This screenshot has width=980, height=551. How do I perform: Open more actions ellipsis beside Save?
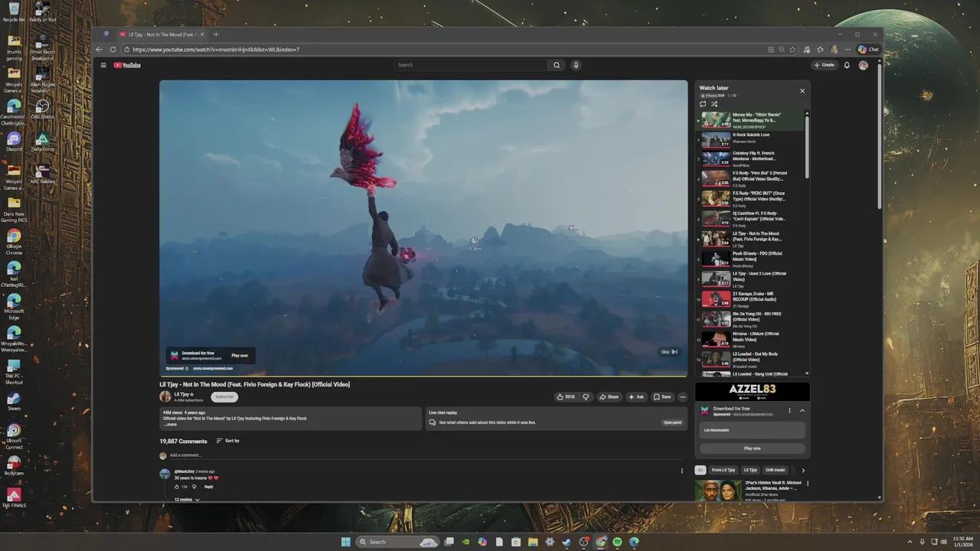click(x=682, y=397)
